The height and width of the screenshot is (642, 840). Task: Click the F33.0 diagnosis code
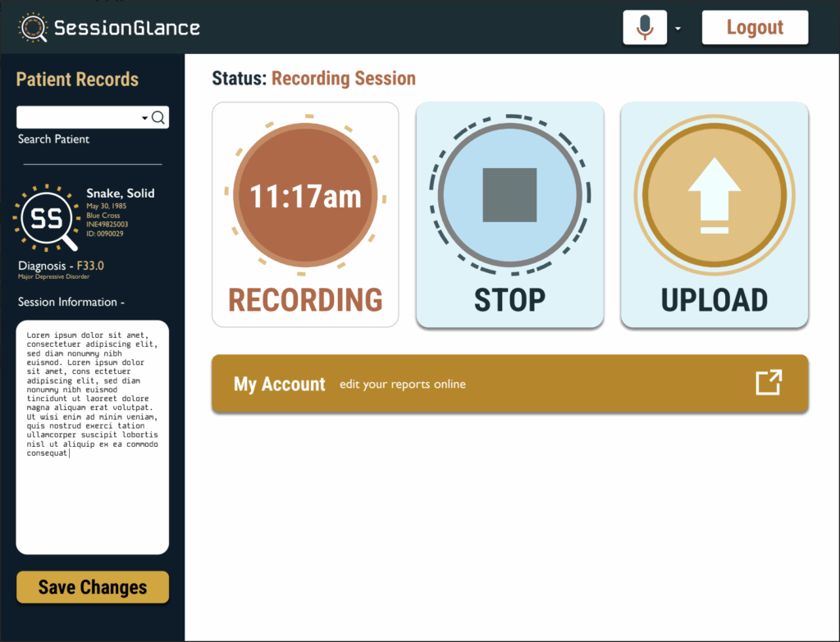[x=90, y=266]
